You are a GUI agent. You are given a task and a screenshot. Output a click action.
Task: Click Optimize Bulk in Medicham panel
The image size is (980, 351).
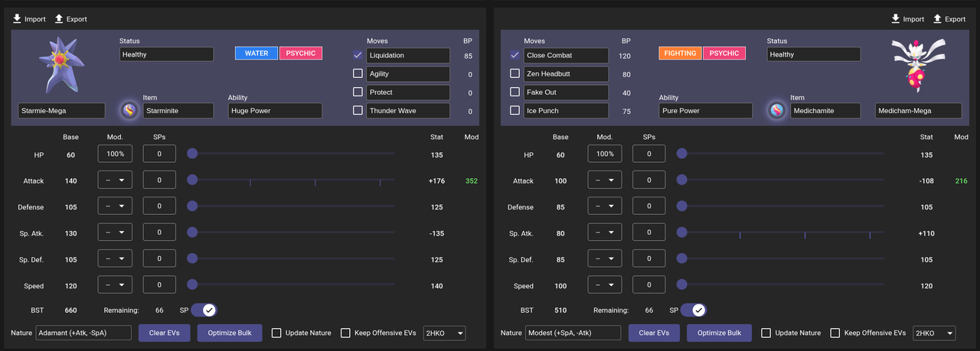click(x=719, y=333)
